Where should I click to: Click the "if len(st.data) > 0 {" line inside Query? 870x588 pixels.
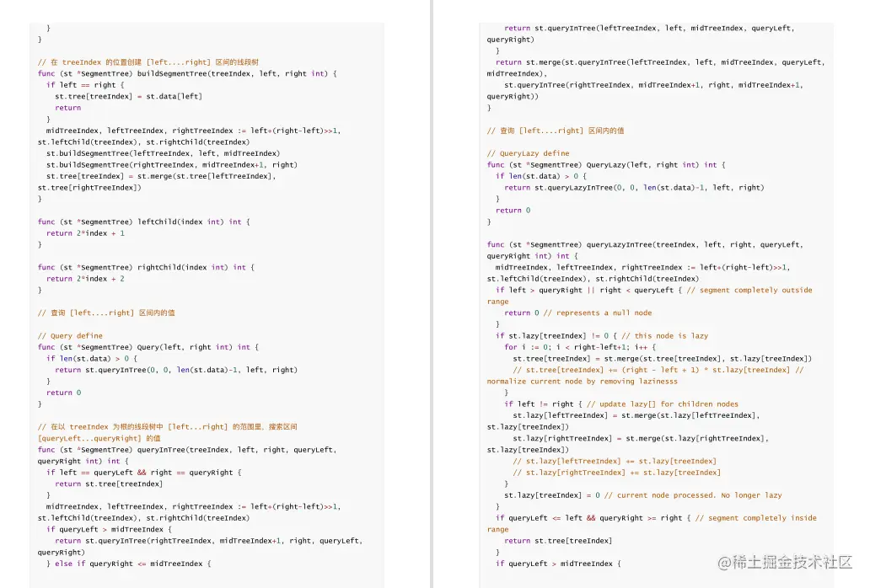pos(92,359)
